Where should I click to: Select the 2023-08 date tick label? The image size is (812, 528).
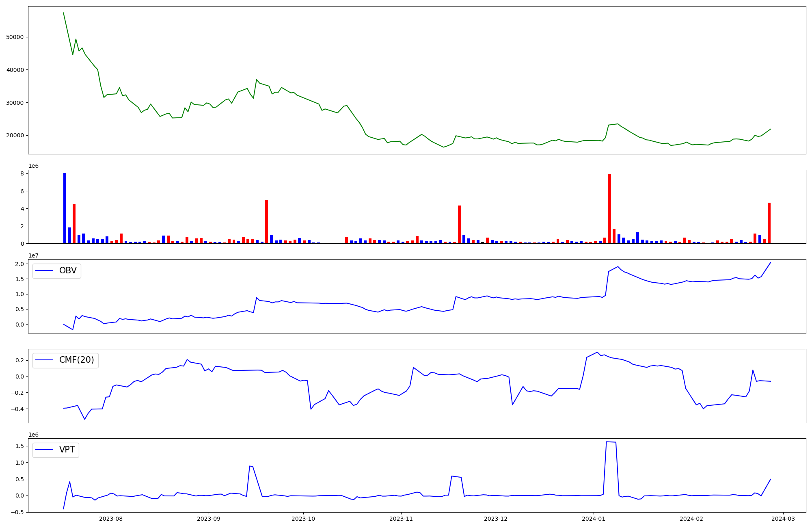pyautogui.click(x=111, y=519)
